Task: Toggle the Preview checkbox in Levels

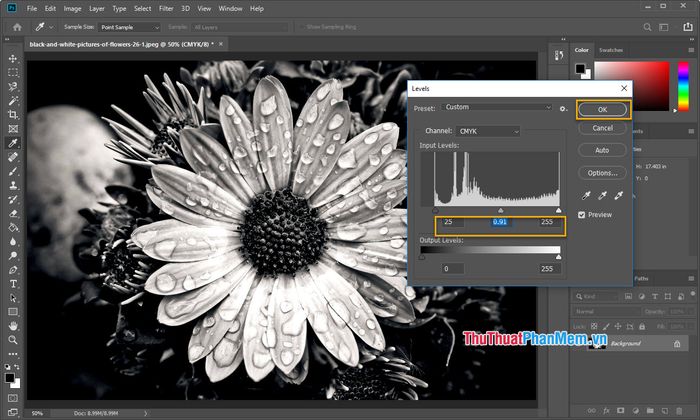Action: (581, 215)
